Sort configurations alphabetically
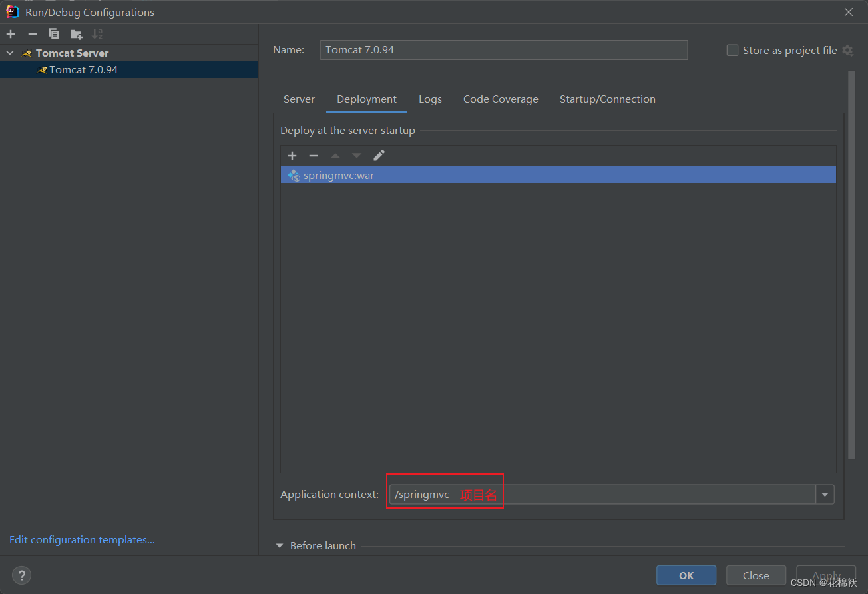868x594 pixels. (97, 34)
